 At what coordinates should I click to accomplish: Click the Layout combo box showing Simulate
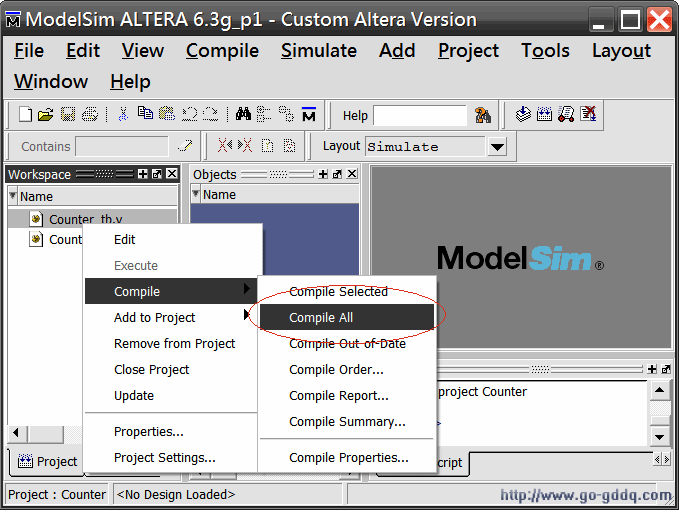[425, 147]
